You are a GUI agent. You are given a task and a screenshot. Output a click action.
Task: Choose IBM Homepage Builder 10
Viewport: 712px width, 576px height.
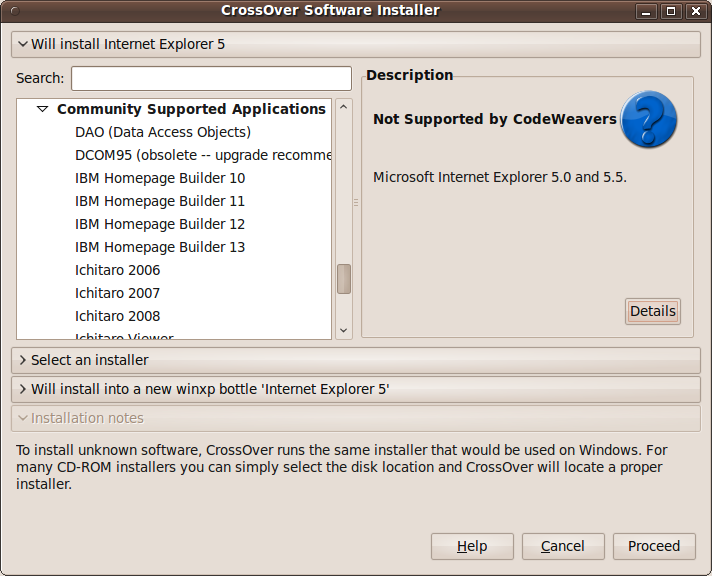coord(160,178)
